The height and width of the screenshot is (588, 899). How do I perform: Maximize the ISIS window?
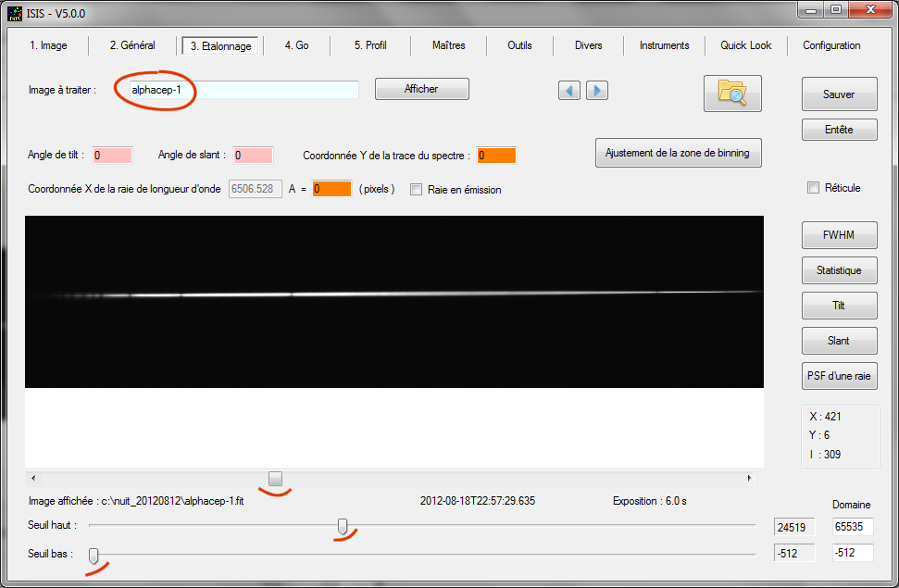pyautogui.click(x=836, y=10)
